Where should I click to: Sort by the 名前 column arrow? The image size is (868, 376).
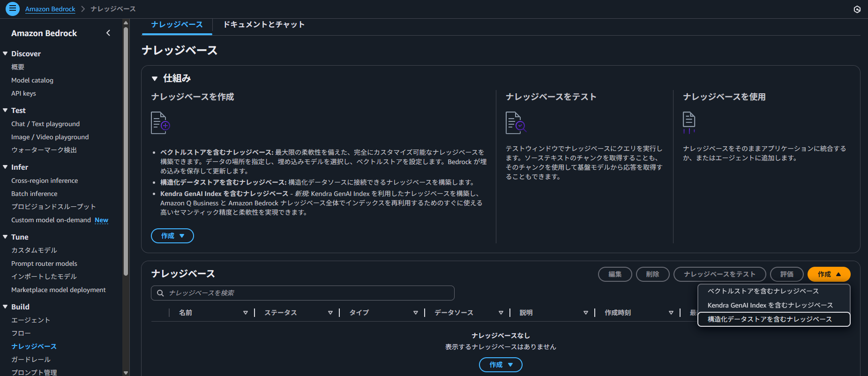pyautogui.click(x=246, y=313)
